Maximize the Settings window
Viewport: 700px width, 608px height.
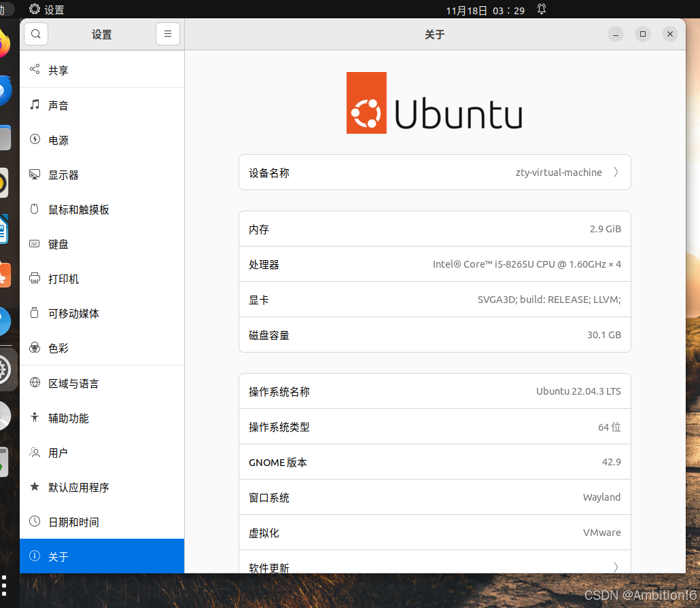[643, 34]
